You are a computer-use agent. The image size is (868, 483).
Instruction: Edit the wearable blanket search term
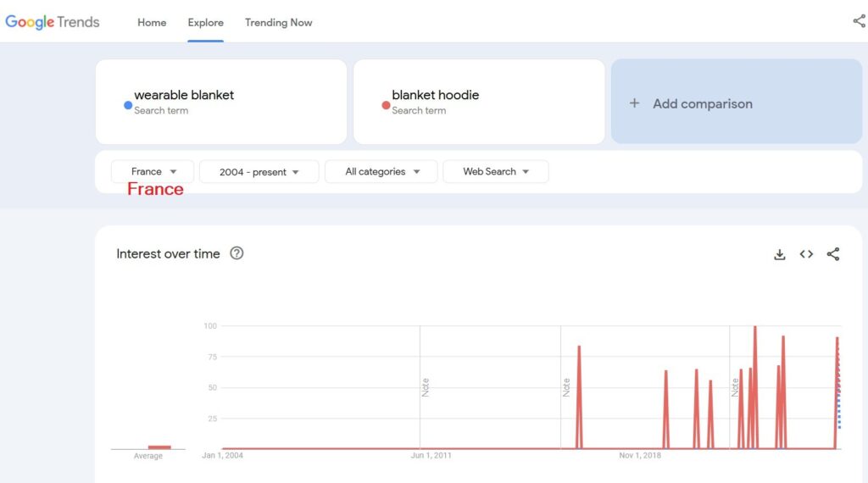click(x=184, y=96)
